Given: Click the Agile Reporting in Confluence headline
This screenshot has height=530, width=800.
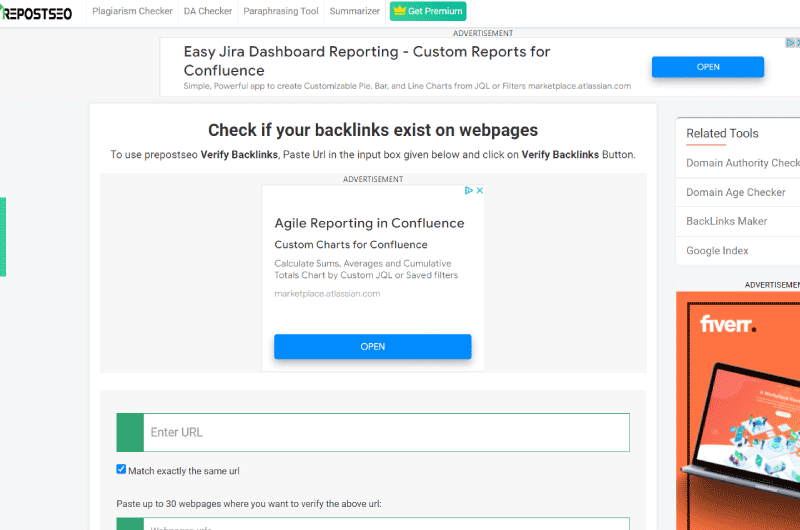Looking at the screenshot, I should 369,223.
